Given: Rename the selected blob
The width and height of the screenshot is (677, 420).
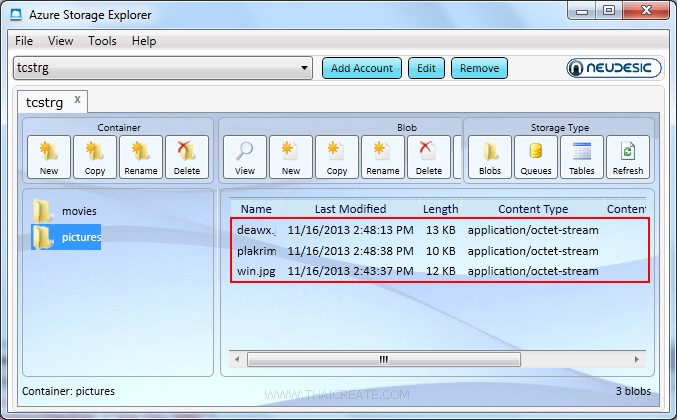Looking at the screenshot, I should pyautogui.click(x=383, y=157).
